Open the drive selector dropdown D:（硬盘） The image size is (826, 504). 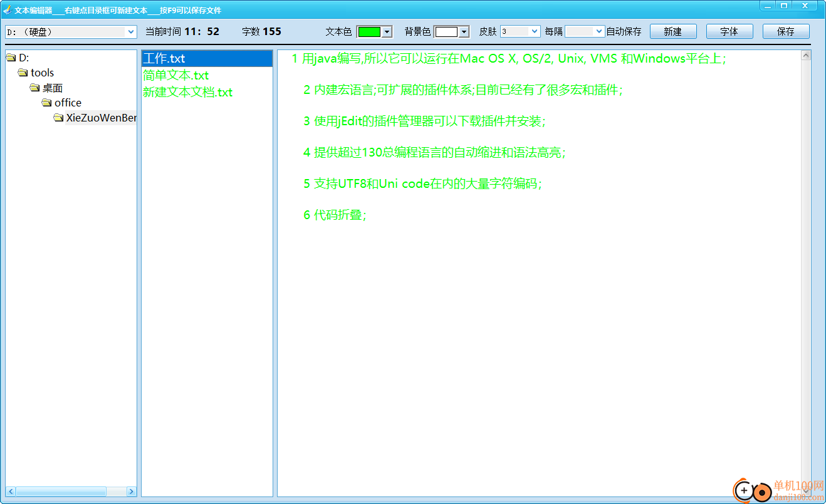pos(71,32)
